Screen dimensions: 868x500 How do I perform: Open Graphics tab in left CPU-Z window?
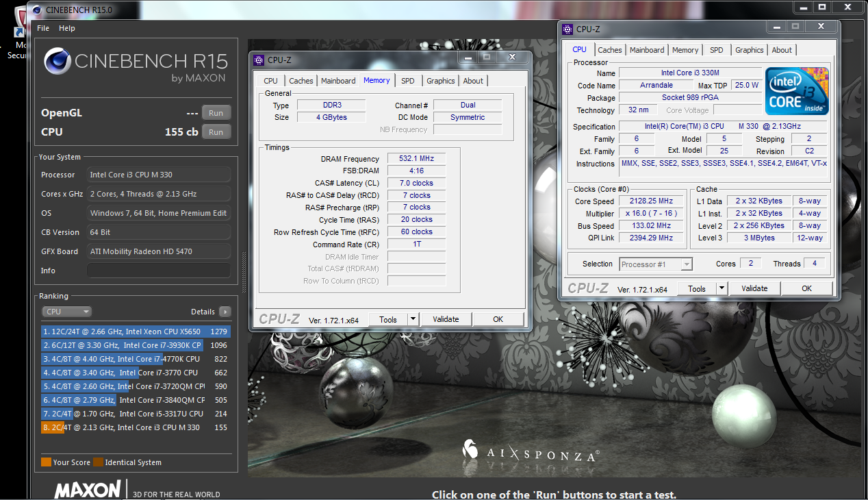(441, 81)
